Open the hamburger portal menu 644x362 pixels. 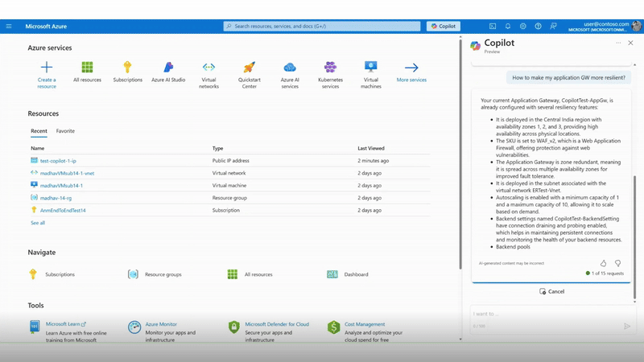9,27
